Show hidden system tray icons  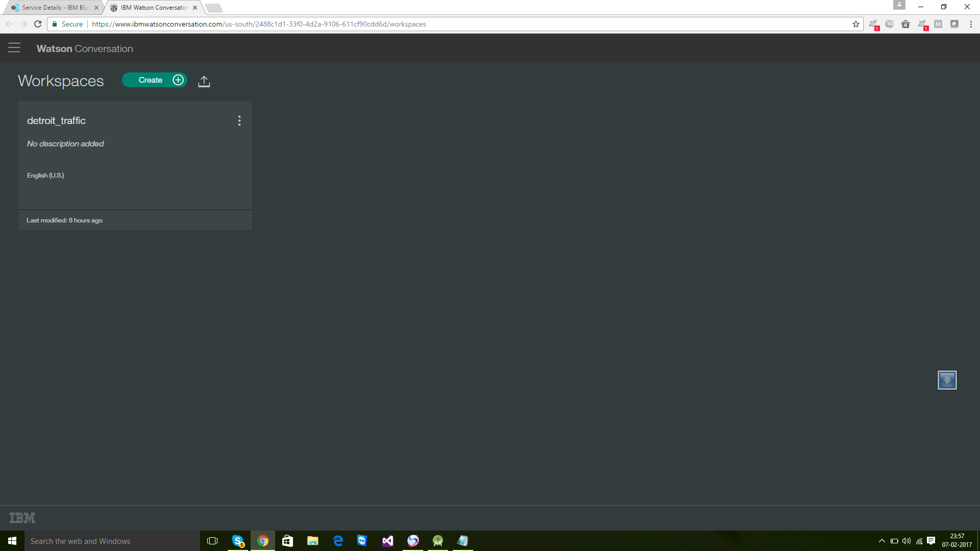click(881, 541)
